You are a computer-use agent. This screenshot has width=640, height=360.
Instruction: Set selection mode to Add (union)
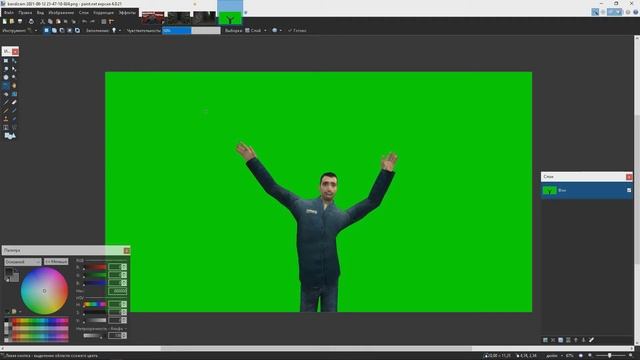pos(54,31)
